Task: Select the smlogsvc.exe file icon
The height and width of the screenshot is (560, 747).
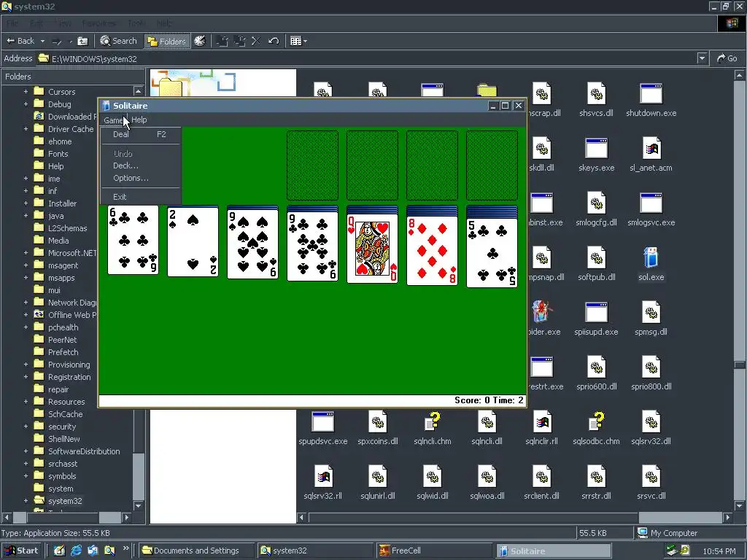Action: [x=651, y=203]
